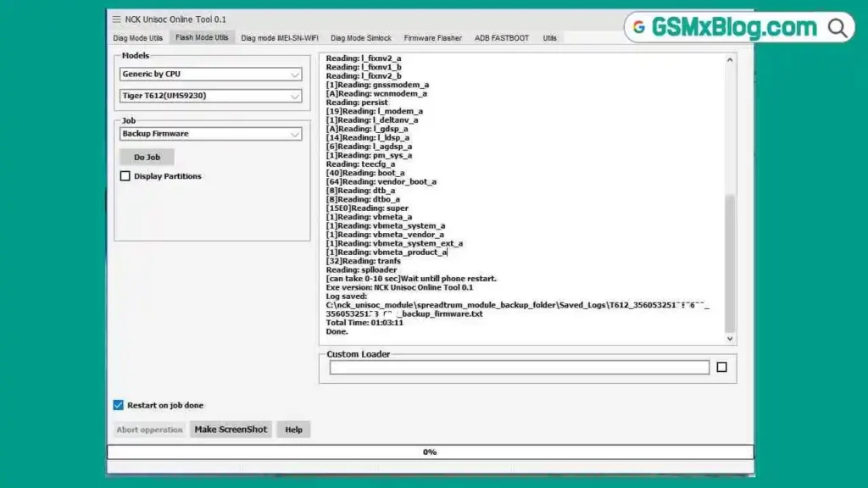
Task: Click the '[1]Reading: gnssmodem_a' log line
Action: tap(377, 85)
